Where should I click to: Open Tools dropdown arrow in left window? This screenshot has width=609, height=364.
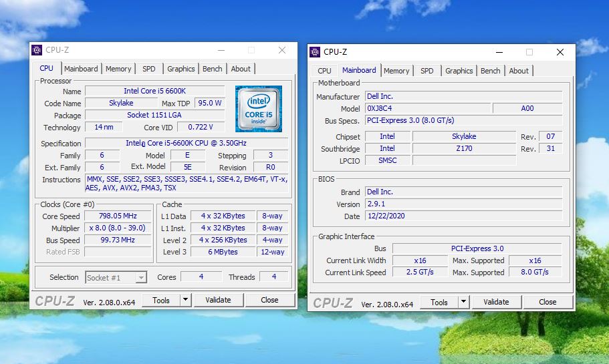pos(185,300)
